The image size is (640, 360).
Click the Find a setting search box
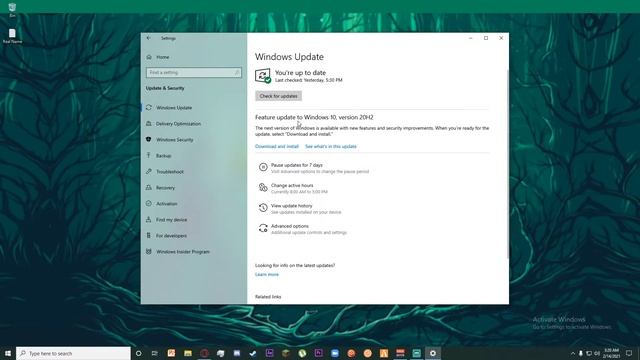tap(193, 73)
